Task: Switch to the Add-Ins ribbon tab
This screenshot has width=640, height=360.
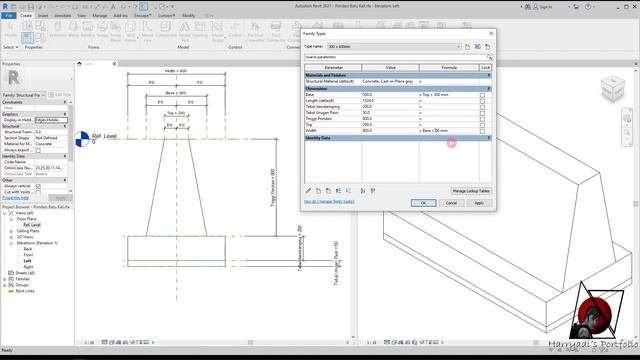Action: pyautogui.click(x=120, y=16)
